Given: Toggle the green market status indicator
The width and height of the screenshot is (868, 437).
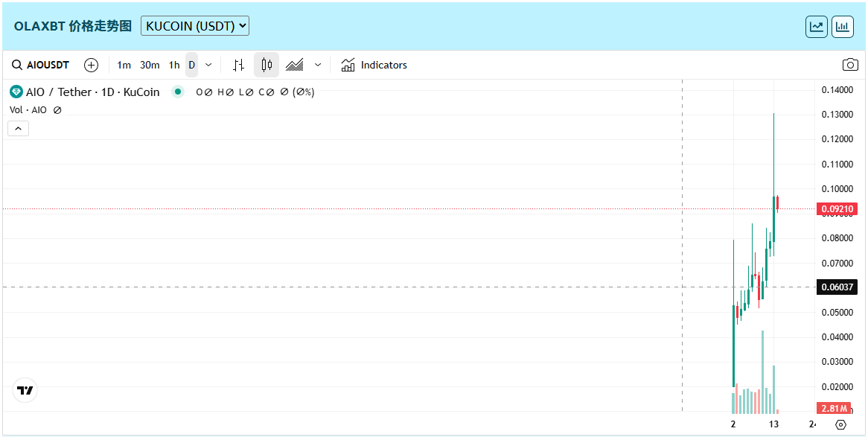Looking at the screenshot, I should pyautogui.click(x=177, y=92).
